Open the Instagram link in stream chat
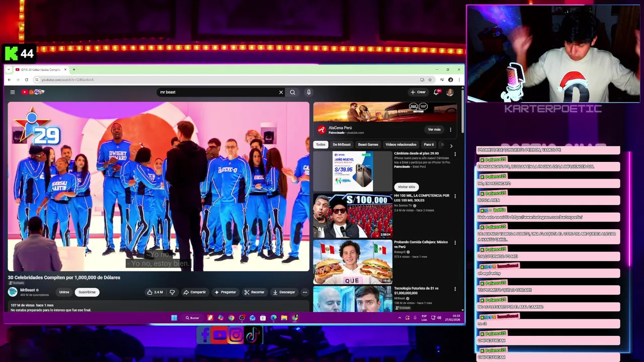The image size is (644, 362). coord(547,217)
